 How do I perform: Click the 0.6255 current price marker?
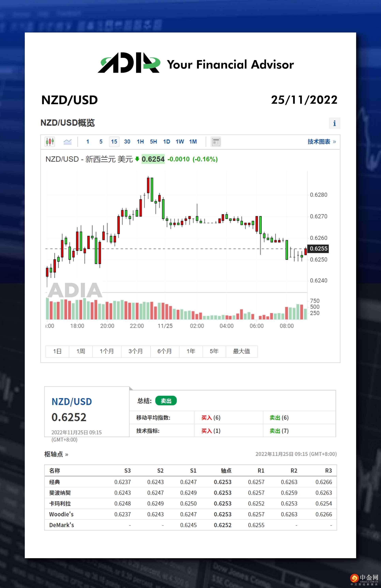[x=318, y=249]
